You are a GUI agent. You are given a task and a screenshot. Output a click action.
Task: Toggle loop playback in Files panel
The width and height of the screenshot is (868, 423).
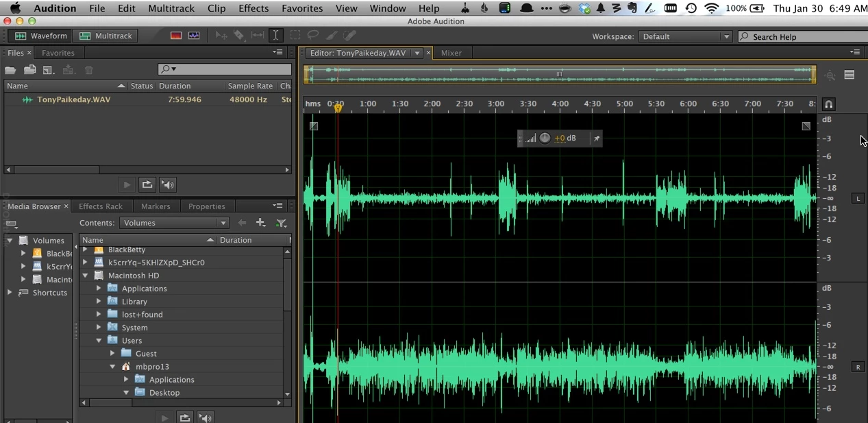147,184
